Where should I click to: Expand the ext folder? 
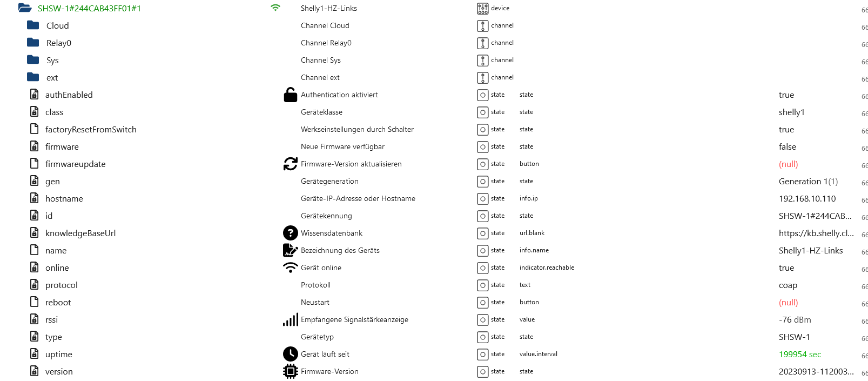pos(52,77)
